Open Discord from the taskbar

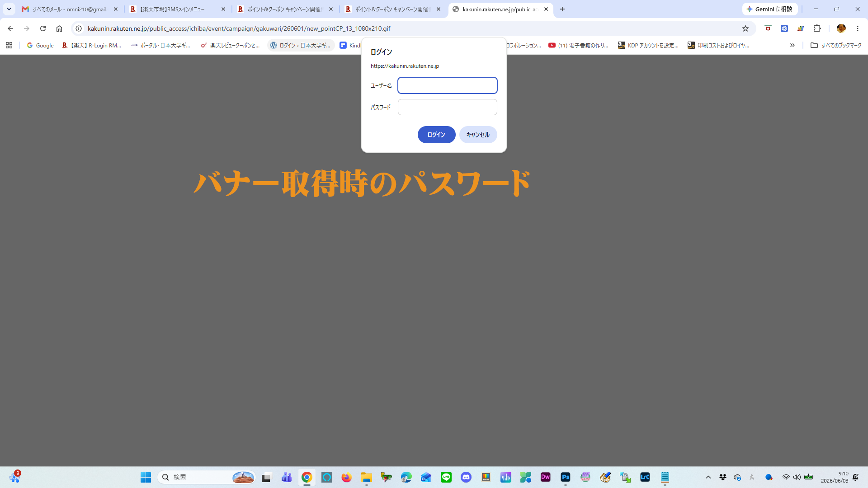pyautogui.click(x=466, y=477)
